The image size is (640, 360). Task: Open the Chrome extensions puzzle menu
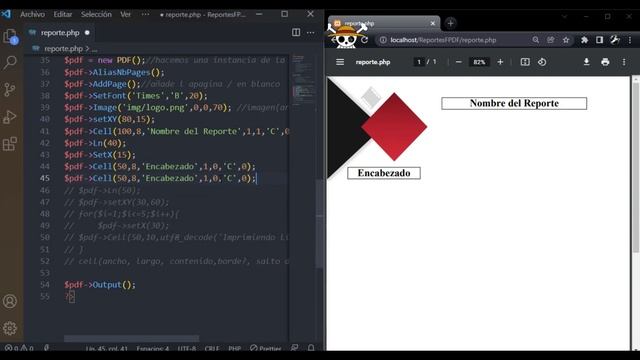coord(584,40)
